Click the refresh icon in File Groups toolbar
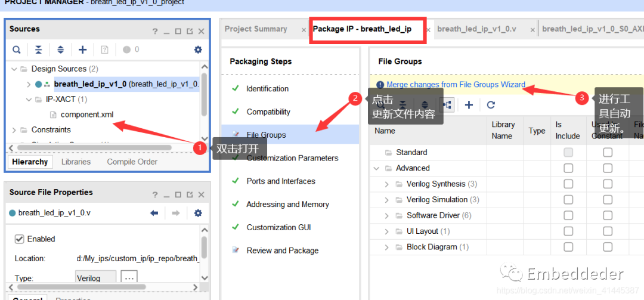The width and height of the screenshot is (644, 300). click(491, 105)
